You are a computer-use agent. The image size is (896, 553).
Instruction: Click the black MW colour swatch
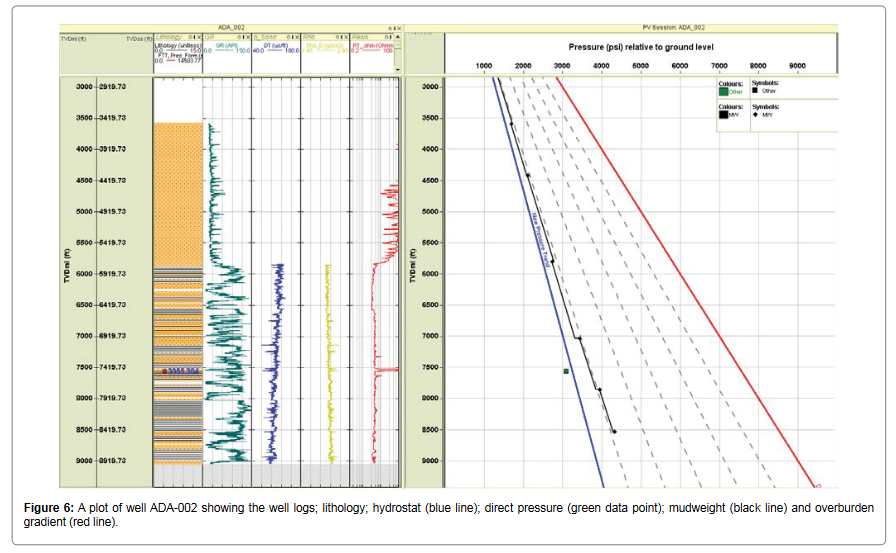point(724,115)
